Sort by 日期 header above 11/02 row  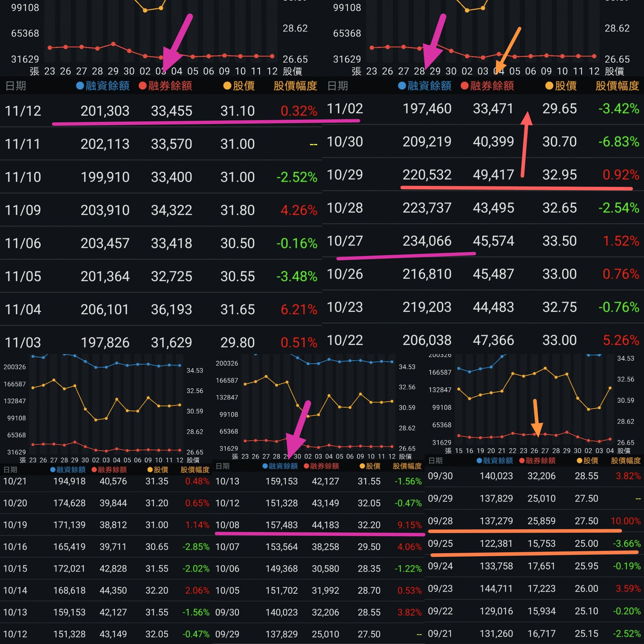pos(337,86)
